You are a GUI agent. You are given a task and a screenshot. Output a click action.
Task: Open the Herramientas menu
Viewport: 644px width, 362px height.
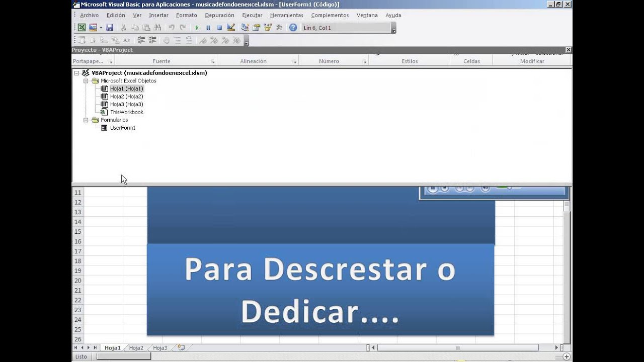pyautogui.click(x=287, y=15)
